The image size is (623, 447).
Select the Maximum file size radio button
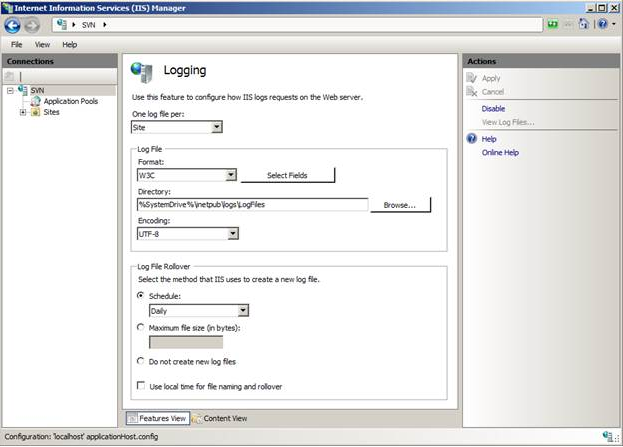140,327
